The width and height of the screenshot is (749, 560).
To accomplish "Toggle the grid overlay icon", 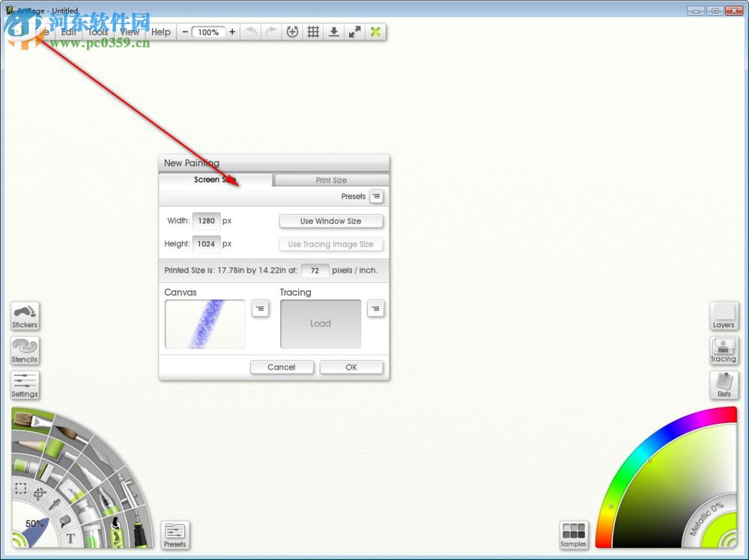I will 313,32.
